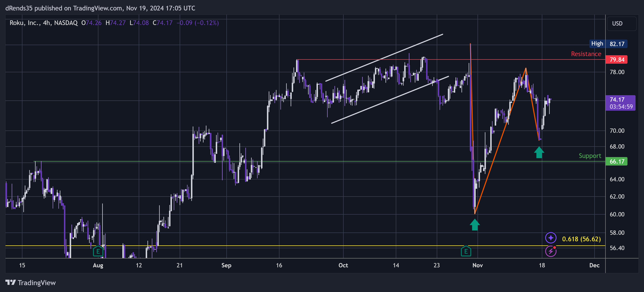Click the close value C74.17
Screen dimensions: 644x292
coord(163,23)
